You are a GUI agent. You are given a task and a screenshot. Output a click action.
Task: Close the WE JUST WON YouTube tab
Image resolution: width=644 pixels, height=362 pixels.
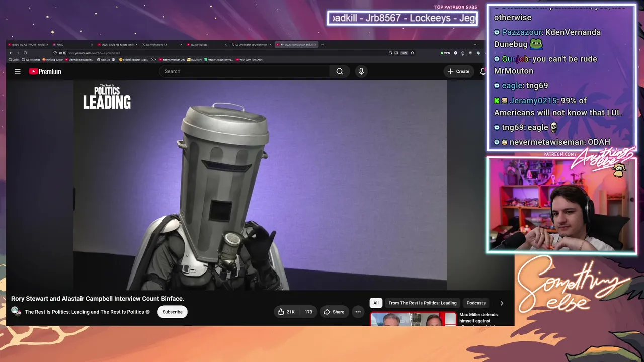47,45
